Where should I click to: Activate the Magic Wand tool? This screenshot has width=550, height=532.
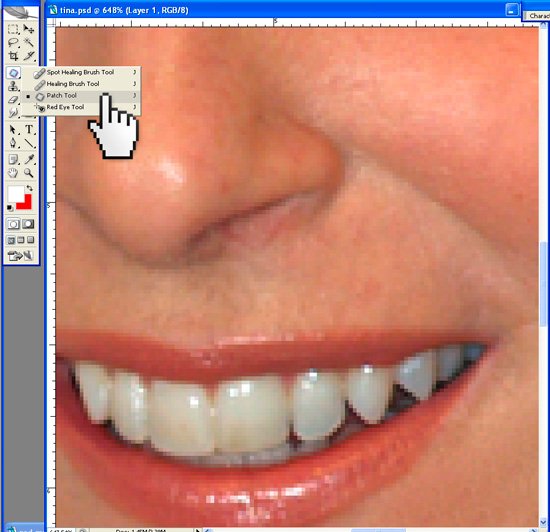(29, 42)
